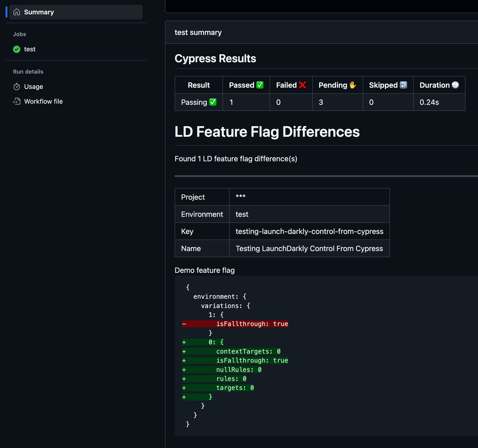
Task: Click the red cross in Failed header
Action: point(302,85)
